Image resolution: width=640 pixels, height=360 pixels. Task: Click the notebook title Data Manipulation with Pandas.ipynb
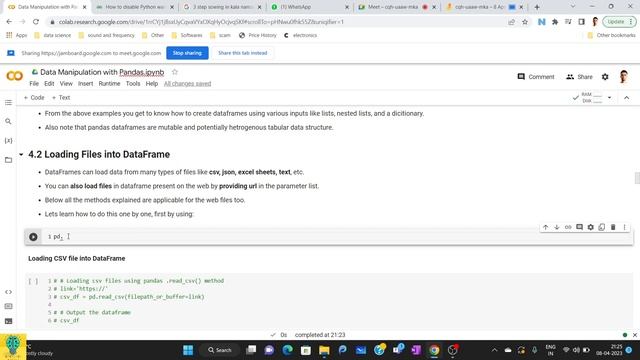(102, 72)
